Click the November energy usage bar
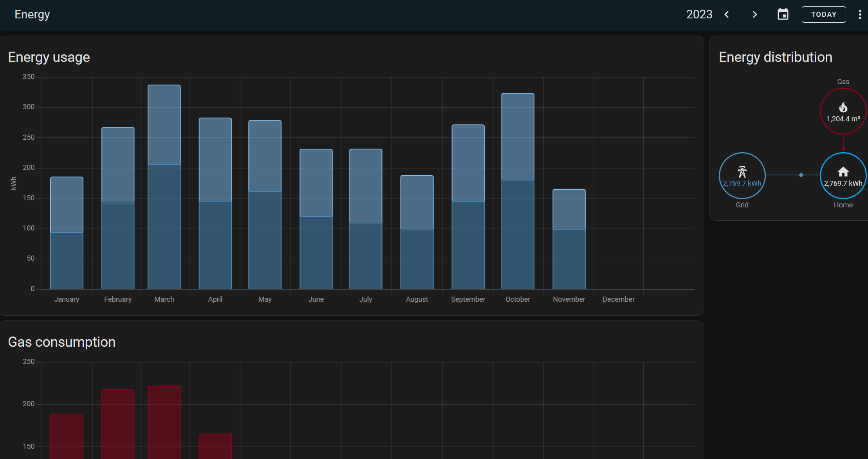Image resolution: width=868 pixels, height=459 pixels. click(569, 239)
